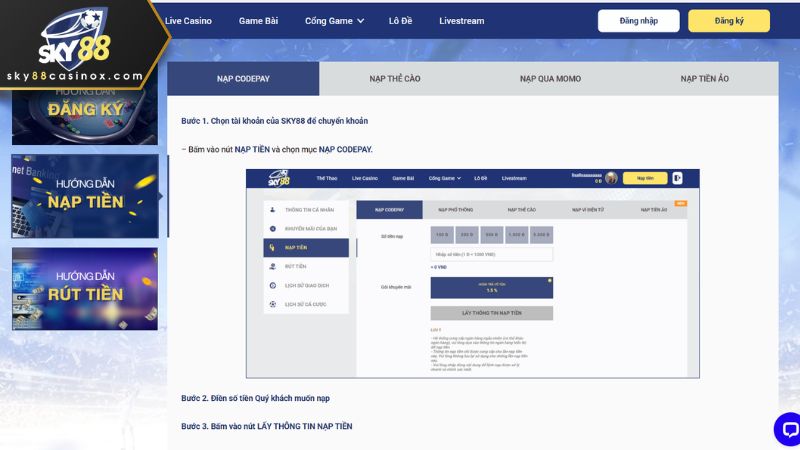Click the NẠP VÍ ĐIỆN TỬ tab in the tutorial image
Screen dimensions: 800x450
click(x=588, y=210)
